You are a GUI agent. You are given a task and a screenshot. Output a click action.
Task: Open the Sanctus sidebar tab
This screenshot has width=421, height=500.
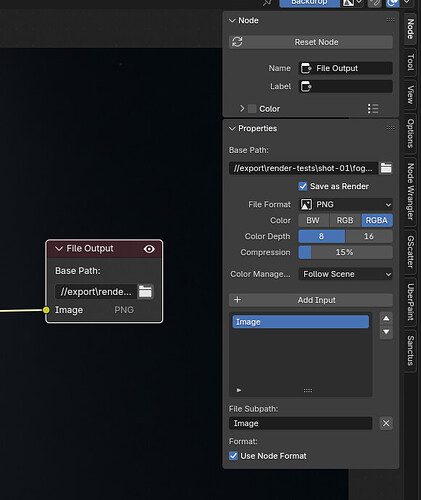(411, 351)
